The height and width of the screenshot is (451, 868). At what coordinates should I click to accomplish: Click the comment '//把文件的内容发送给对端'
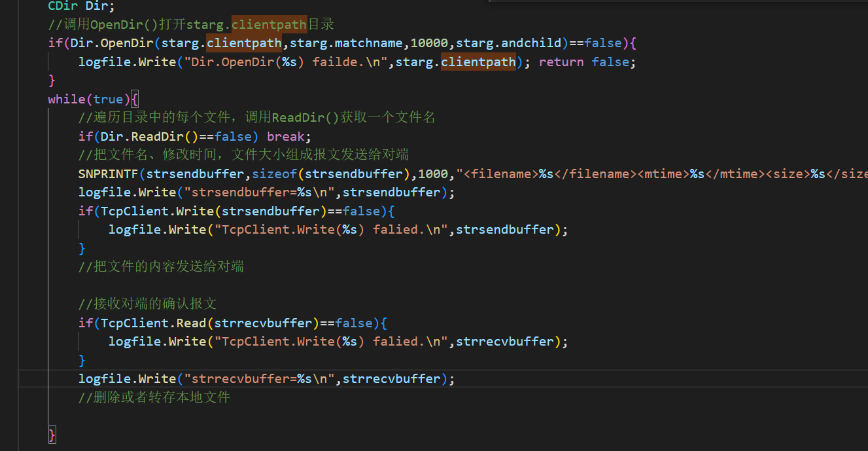[x=161, y=267]
